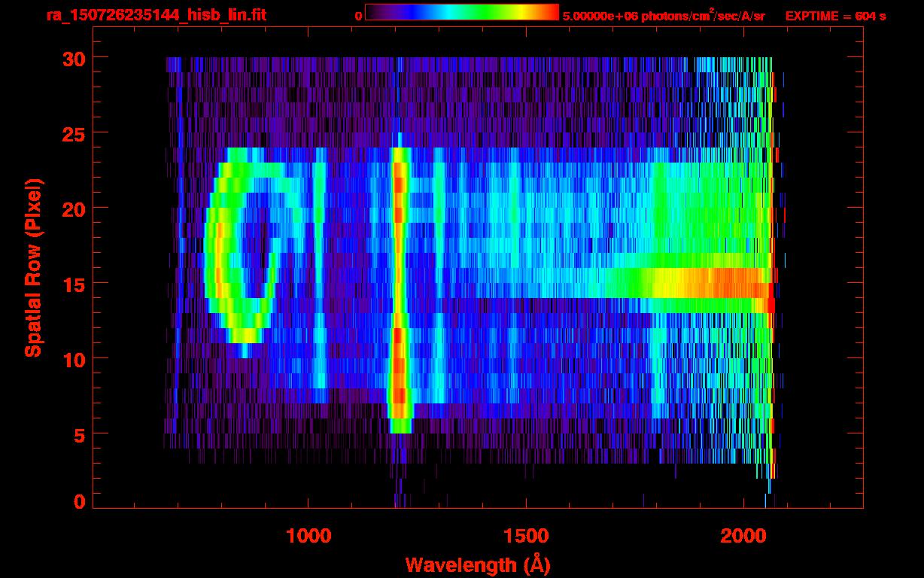Image resolution: width=924 pixels, height=578 pixels.
Task: Click the rainbow color scale bar
Action: pyautogui.click(x=462, y=12)
